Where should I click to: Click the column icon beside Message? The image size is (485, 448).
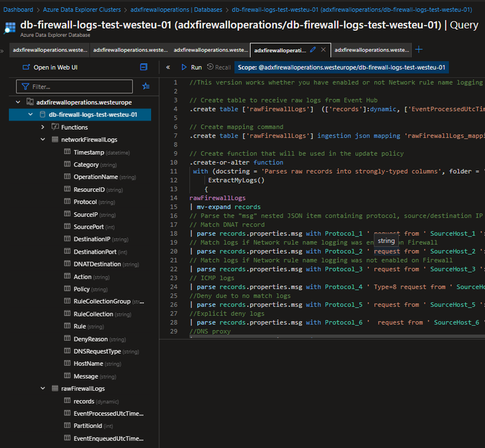coord(67,376)
